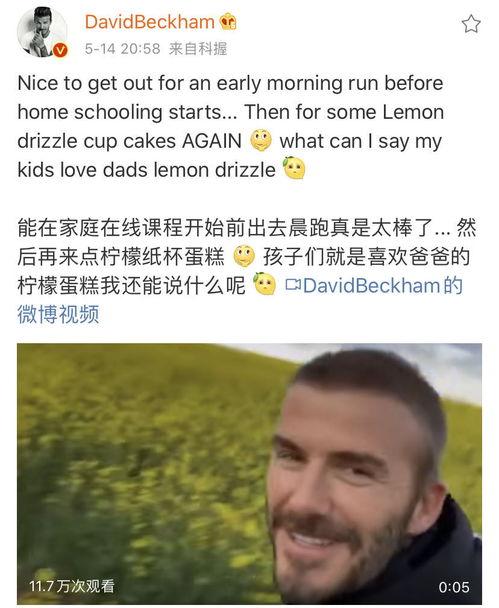Click the 来自科握 source label
The width and height of the screenshot is (499, 608).
[x=198, y=48]
